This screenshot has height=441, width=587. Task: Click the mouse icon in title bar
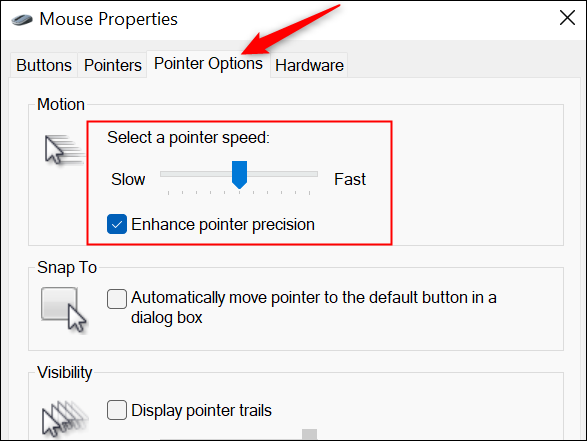[22, 19]
